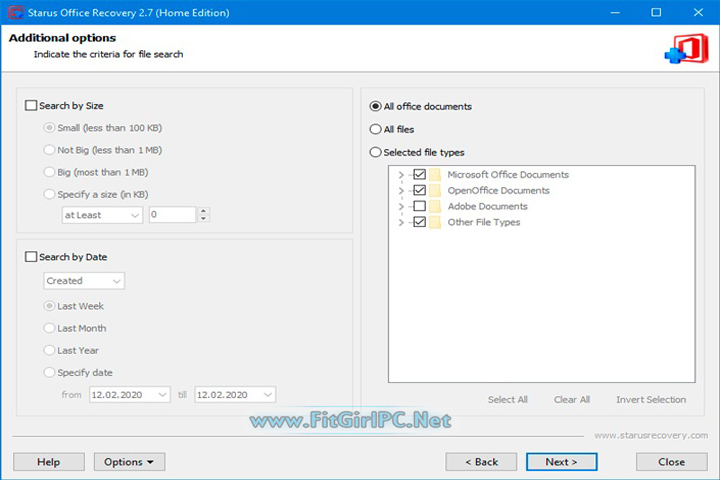Image resolution: width=720 pixels, height=480 pixels.
Task: Click Select All link
Action: click(x=507, y=400)
